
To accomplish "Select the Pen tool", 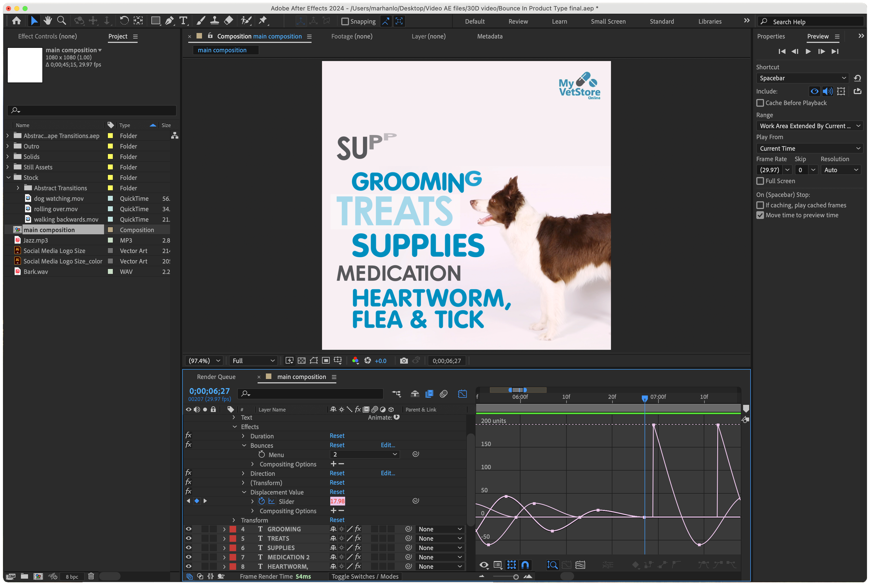I will pyautogui.click(x=169, y=21).
